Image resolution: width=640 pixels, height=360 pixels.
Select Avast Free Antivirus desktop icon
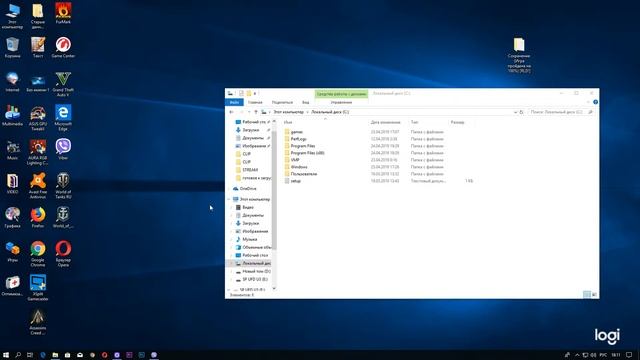38,186
